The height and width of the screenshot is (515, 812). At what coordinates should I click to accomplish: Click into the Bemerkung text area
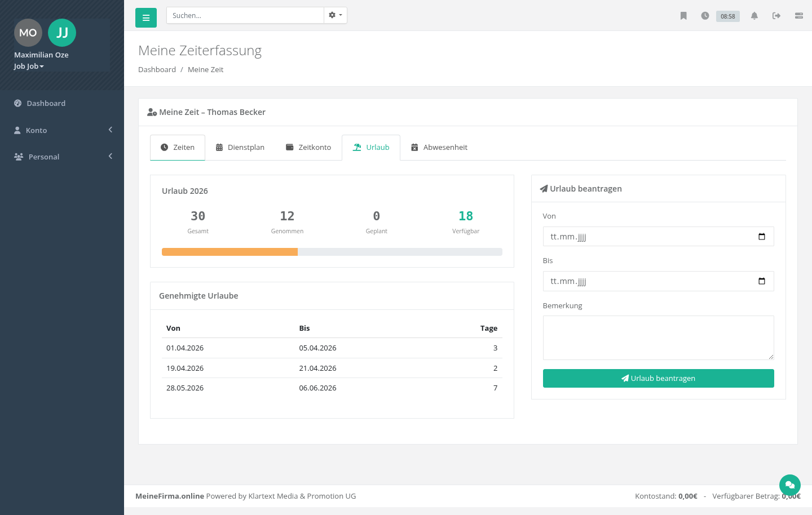pos(658,338)
